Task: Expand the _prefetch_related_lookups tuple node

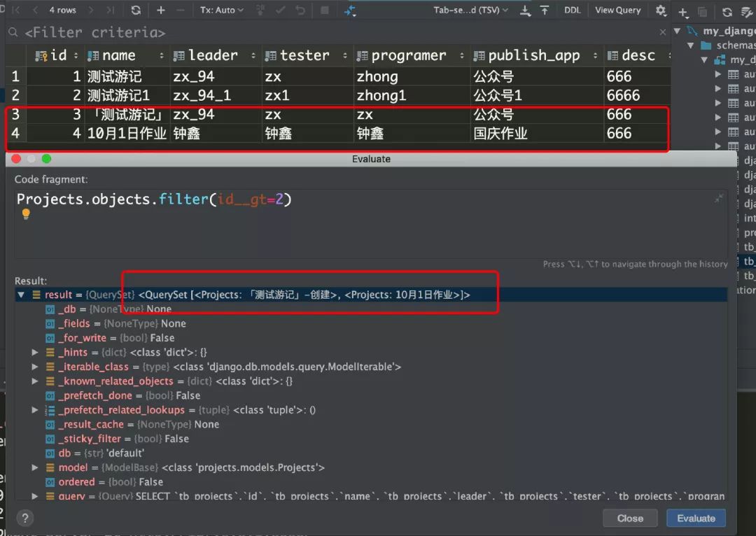Action: point(35,410)
